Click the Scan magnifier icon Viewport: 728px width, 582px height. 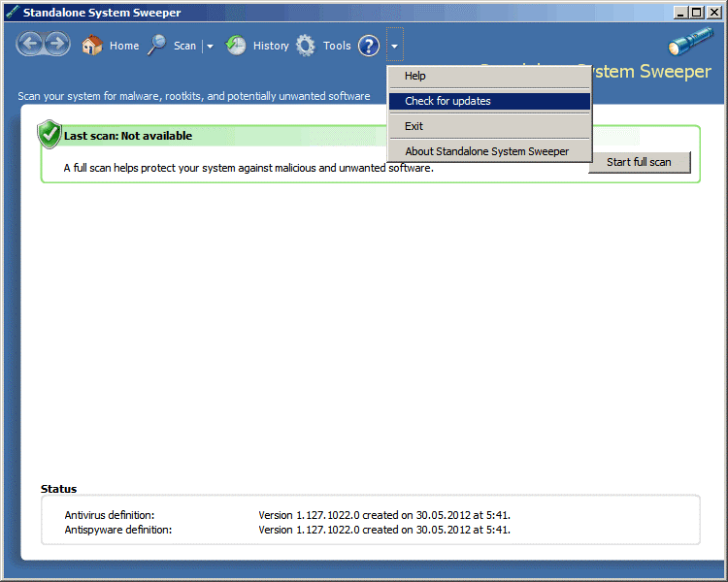(157, 45)
